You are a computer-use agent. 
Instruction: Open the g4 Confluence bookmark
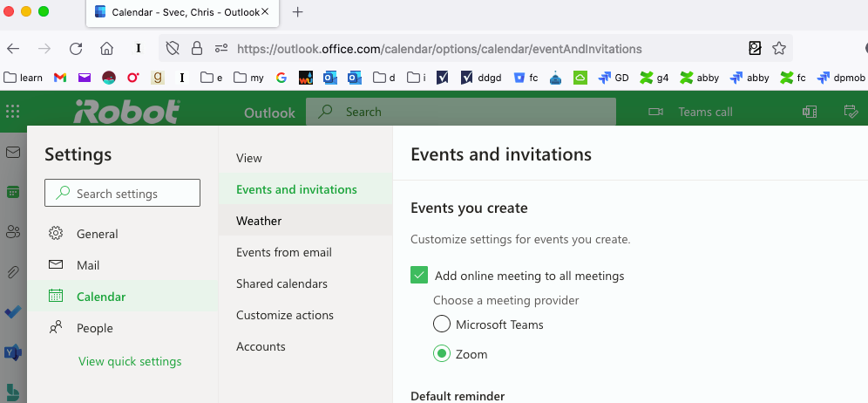(x=654, y=78)
